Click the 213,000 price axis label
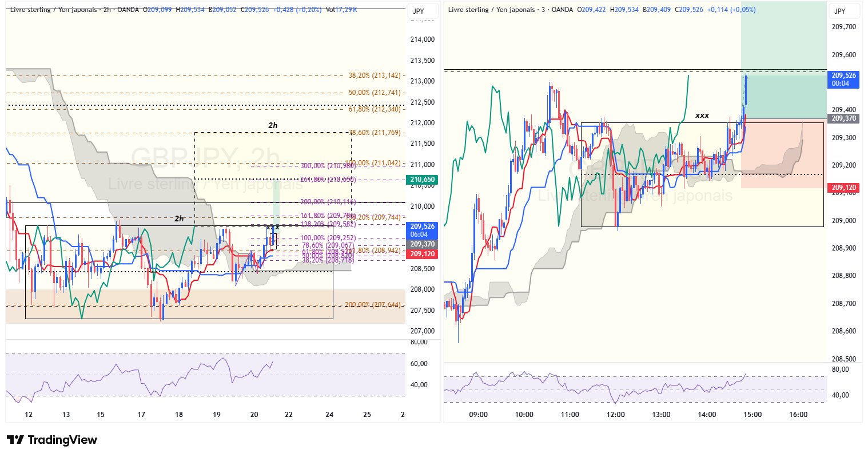The width and height of the screenshot is (868, 457). [x=423, y=81]
